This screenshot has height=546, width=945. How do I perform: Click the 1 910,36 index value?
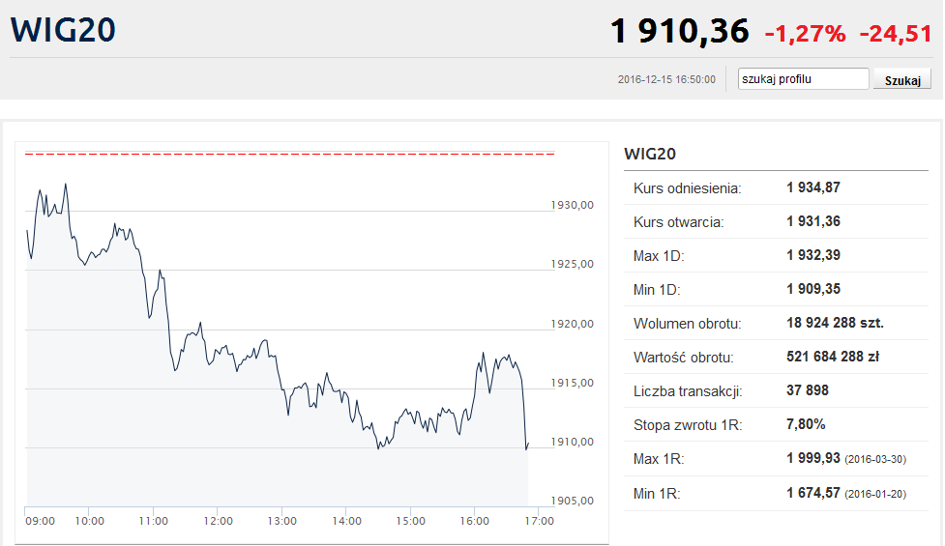tap(679, 30)
